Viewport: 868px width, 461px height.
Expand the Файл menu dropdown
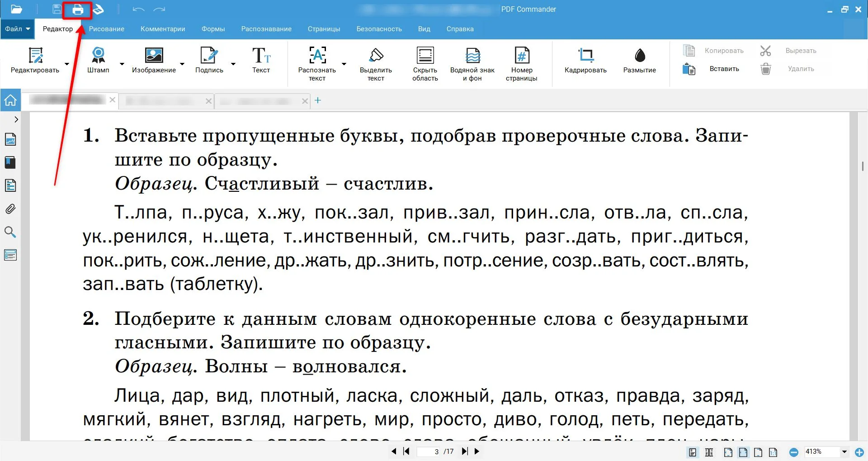(18, 29)
